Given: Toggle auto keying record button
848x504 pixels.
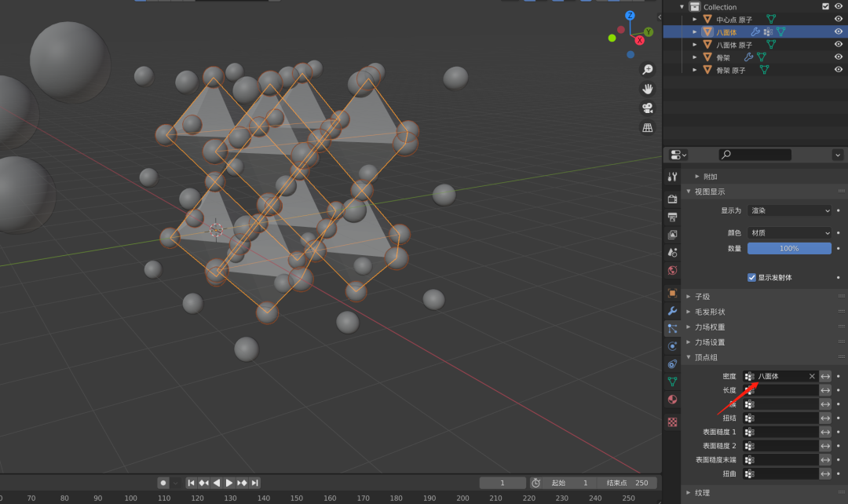Looking at the screenshot, I should pyautogui.click(x=163, y=483).
